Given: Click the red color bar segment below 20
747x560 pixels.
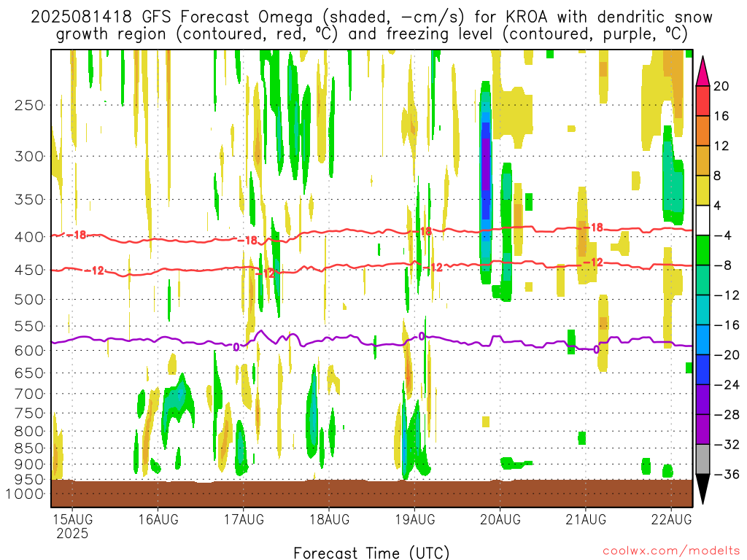Looking at the screenshot, I should click(703, 101).
